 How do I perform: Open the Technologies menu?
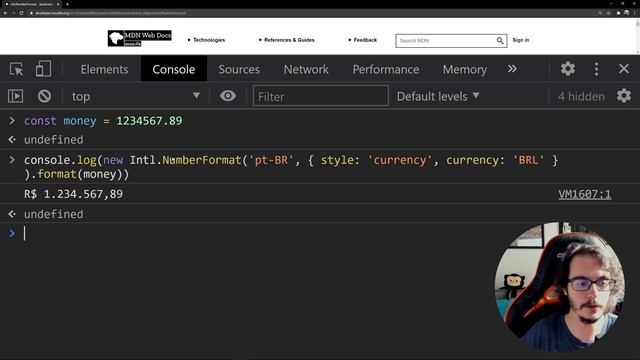207,40
